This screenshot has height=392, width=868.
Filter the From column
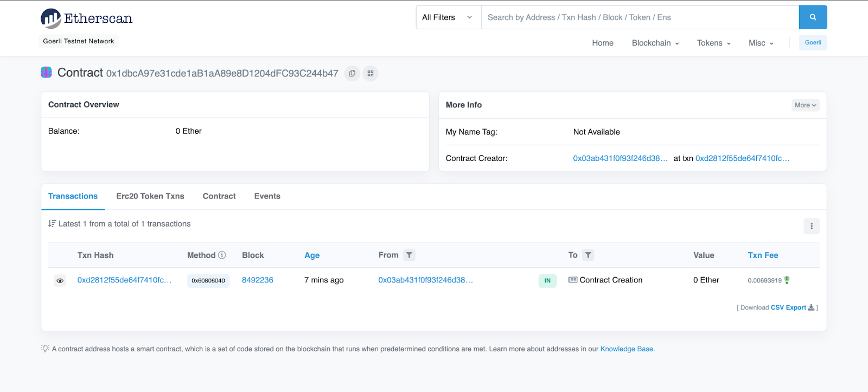click(410, 255)
